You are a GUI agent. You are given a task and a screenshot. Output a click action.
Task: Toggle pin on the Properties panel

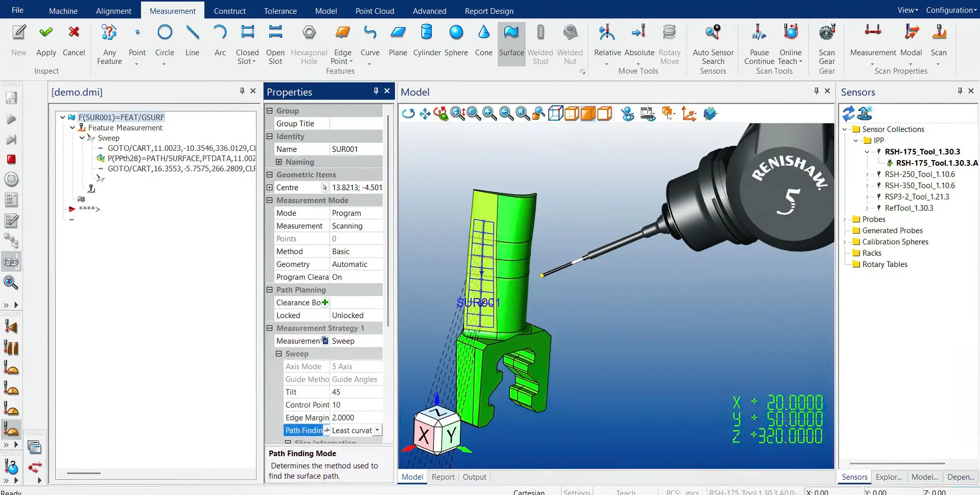(376, 91)
